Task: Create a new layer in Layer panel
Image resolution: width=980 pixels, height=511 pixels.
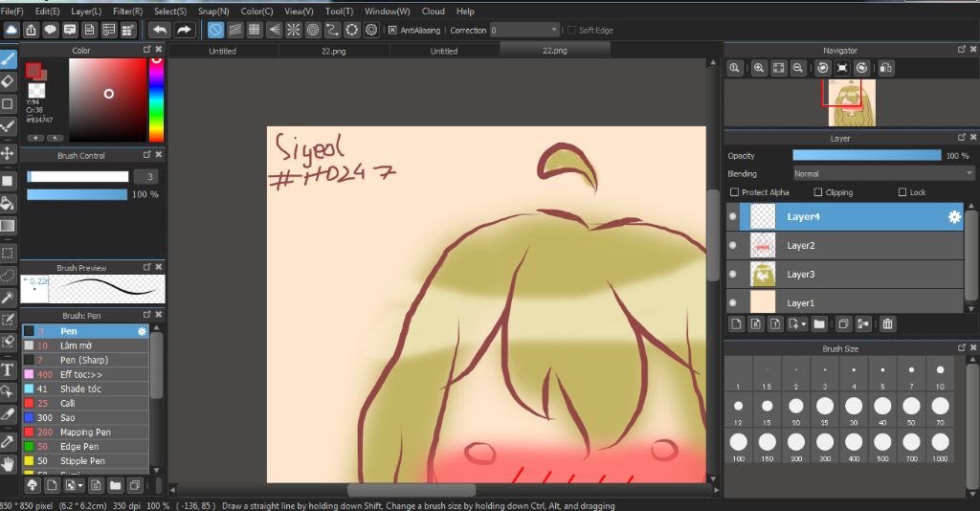Action: pyautogui.click(x=736, y=323)
